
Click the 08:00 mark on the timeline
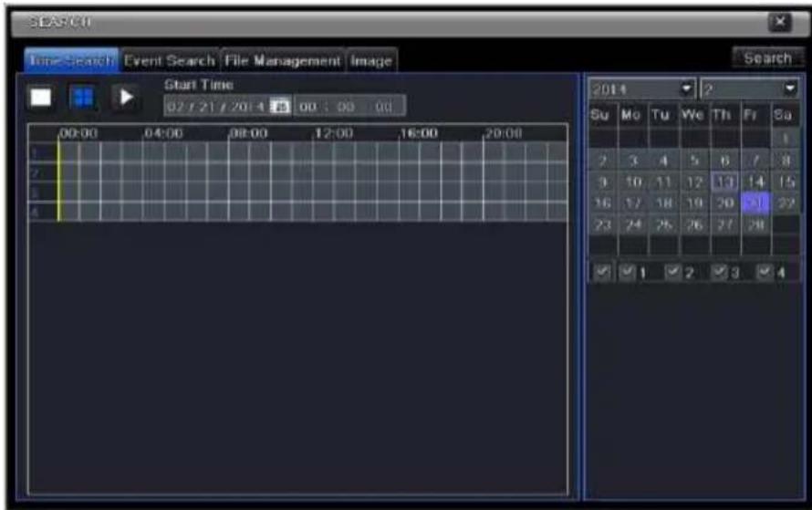[248, 133]
